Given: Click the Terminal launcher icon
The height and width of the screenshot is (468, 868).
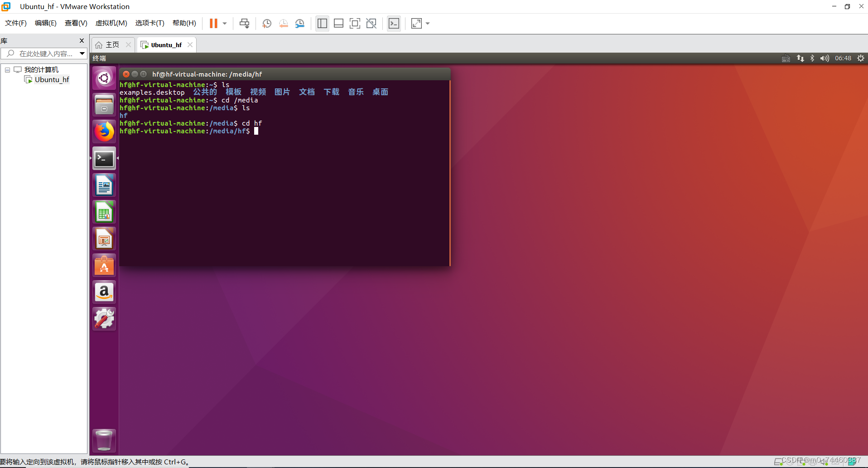Looking at the screenshot, I should [x=104, y=158].
